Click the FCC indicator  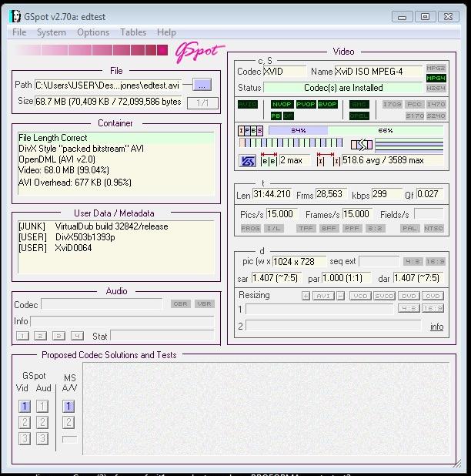tap(414, 105)
